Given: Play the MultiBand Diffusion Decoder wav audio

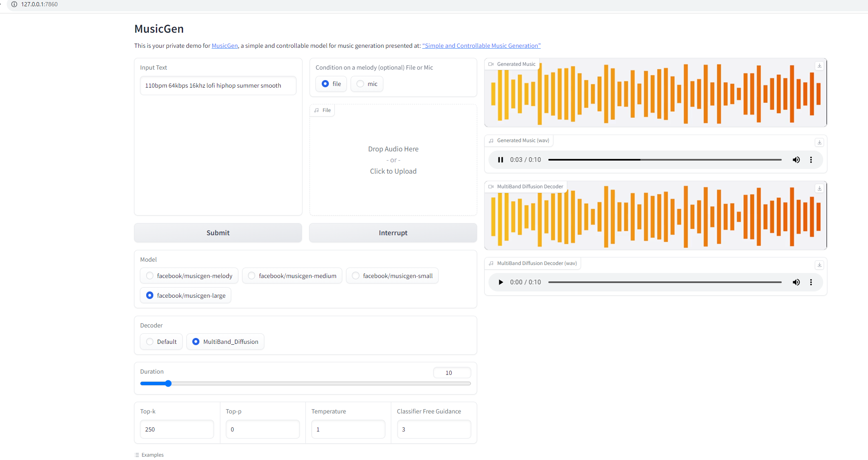Looking at the screenshot, I should 501,282.
